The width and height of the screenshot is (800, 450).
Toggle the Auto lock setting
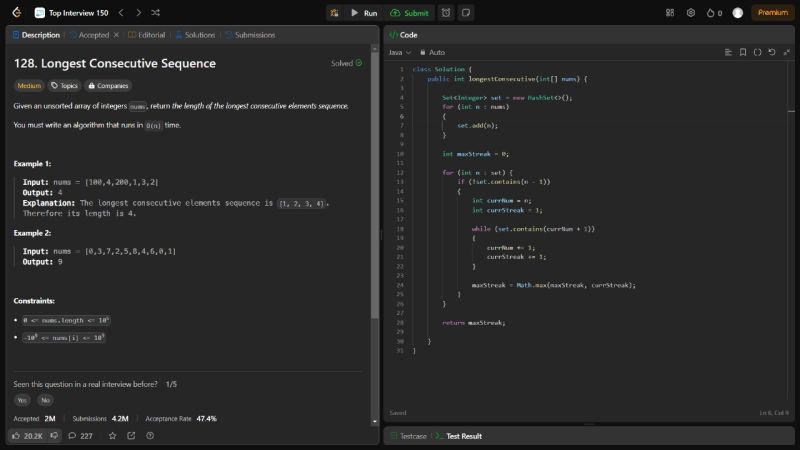click(432, 53)
